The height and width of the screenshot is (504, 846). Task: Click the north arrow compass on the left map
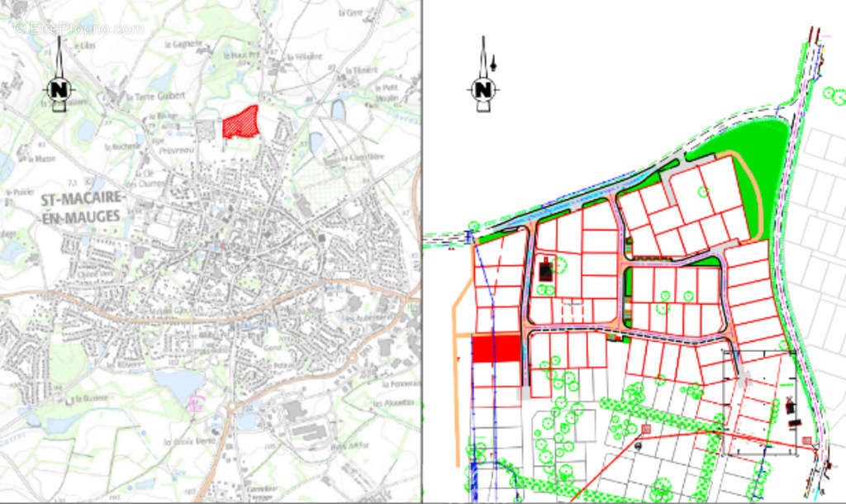tap(59, 88)
